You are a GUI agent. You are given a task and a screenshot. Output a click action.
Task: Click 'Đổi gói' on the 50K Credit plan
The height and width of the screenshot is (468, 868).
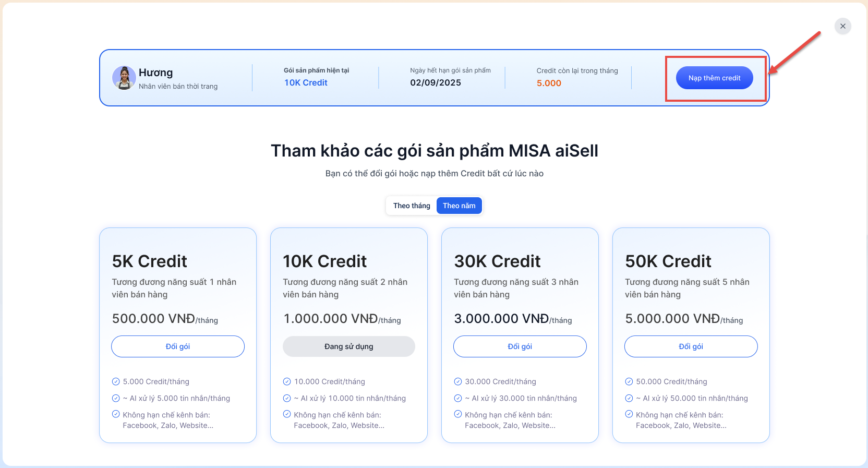[x=691, y=346]
